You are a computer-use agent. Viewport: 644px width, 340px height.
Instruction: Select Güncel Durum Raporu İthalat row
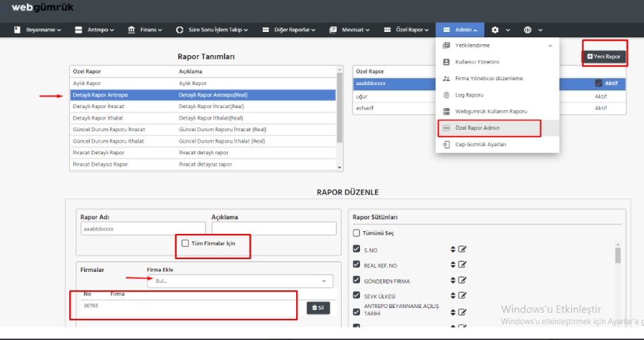(x=203, y=141)
